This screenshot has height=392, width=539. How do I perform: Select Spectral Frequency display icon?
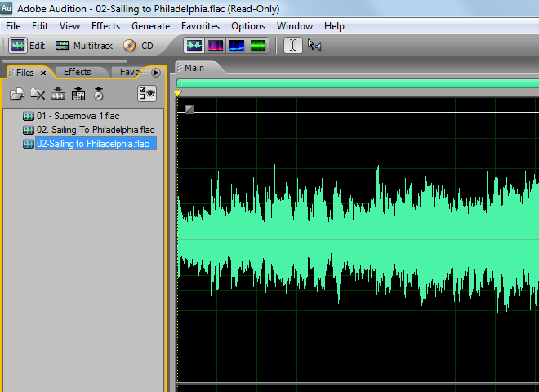(215, 46)
